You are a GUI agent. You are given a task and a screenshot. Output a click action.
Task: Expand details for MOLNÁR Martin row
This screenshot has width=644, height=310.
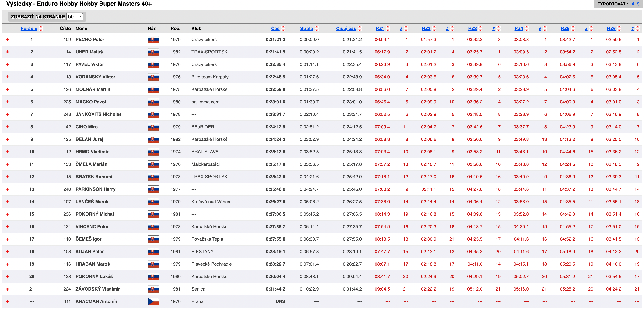[x=7, y=89]
